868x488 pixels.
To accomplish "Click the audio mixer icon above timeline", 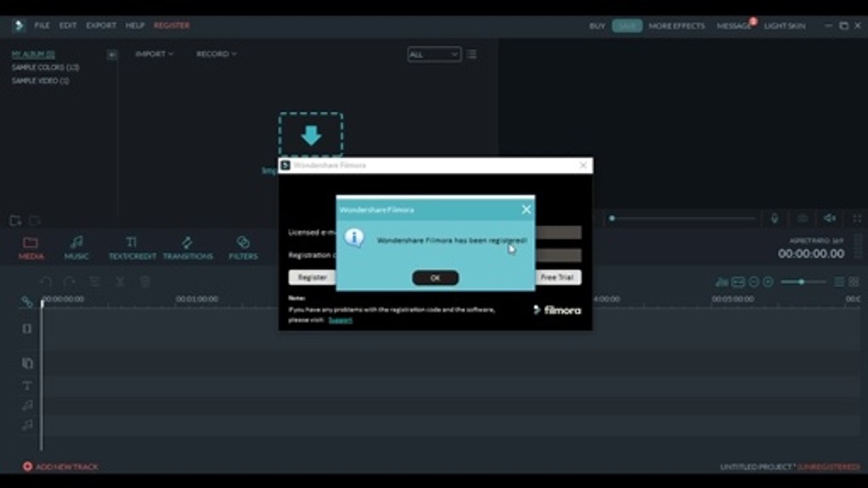I will pyautogui.click(x=722, y=282).
